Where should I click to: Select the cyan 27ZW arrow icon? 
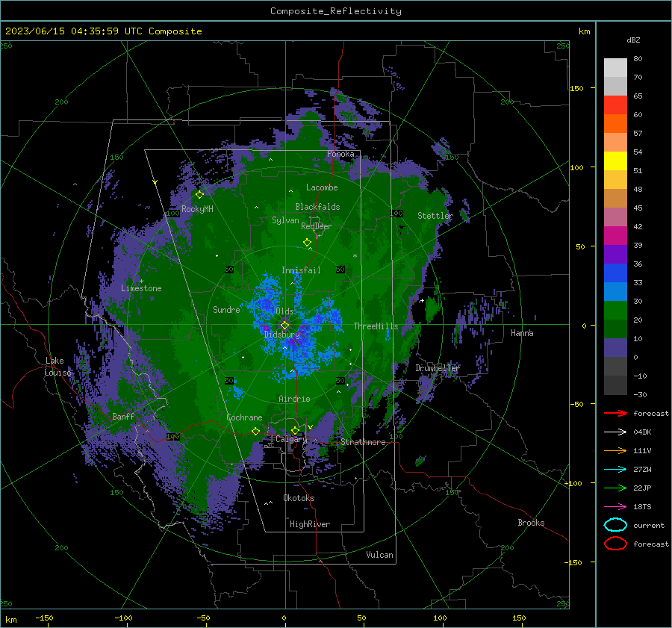[x=615, y=470]
